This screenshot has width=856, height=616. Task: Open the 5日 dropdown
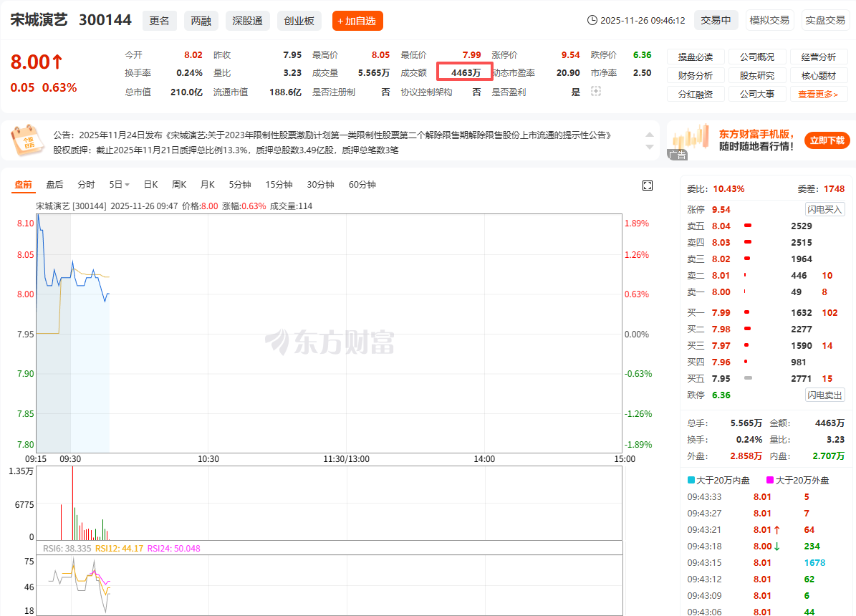(119, 185)
